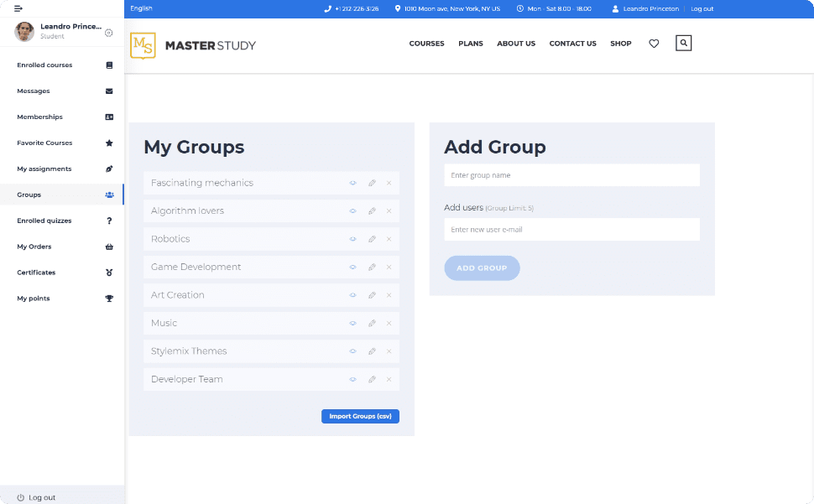Click the MasterStudy logo
Image resolution: width=814 pixels, height=504 pixels.
tap(193, 45)
